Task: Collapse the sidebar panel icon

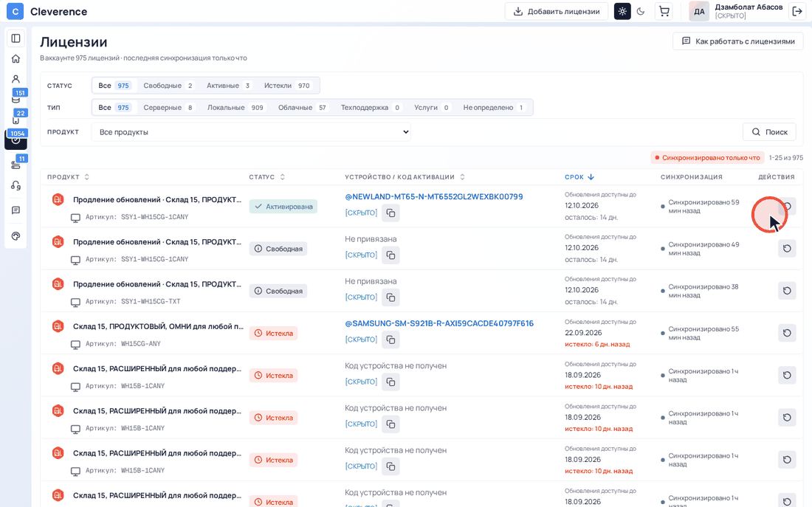Action: 16,38
